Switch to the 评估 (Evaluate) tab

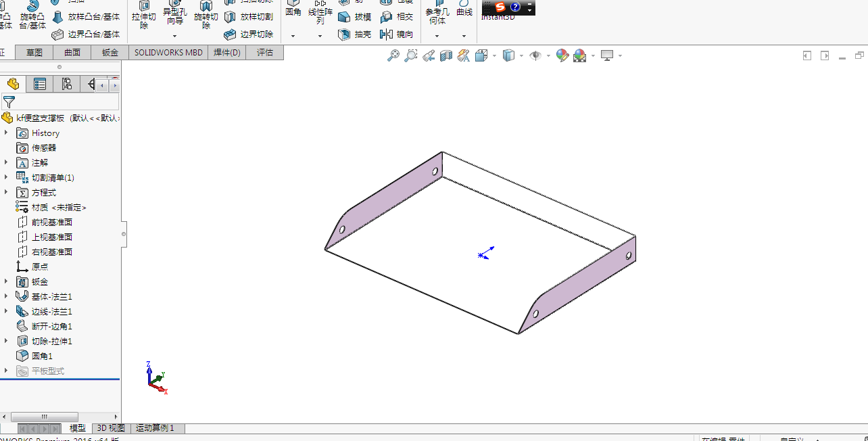tap(264, 53)
